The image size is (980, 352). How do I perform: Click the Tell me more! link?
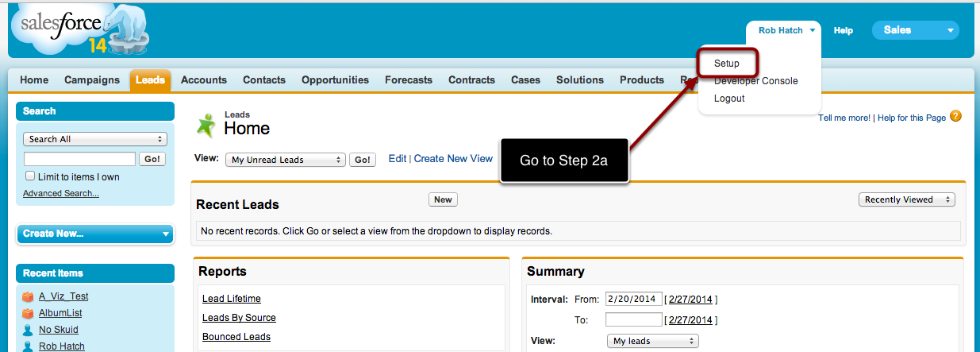(x=844, y=118)
